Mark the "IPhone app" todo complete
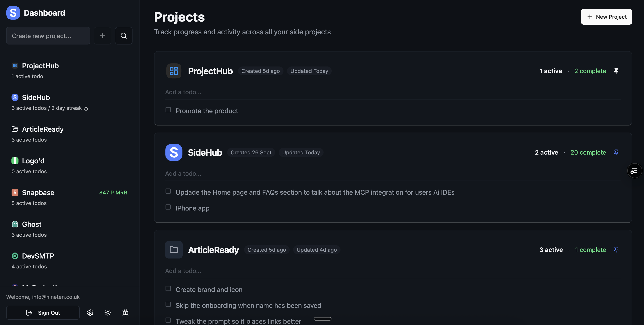The width and height of the screenshot is (644, 325). click(x=168, y=207)
